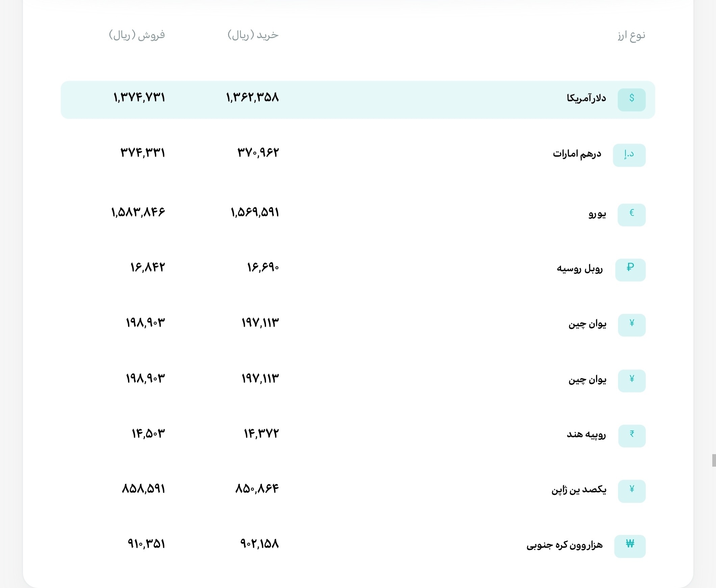Image resolution: width=716 pixels, height=588 pixels.
Task: Click the dollar sell price 1,374,731
Action: coord(139,98)
